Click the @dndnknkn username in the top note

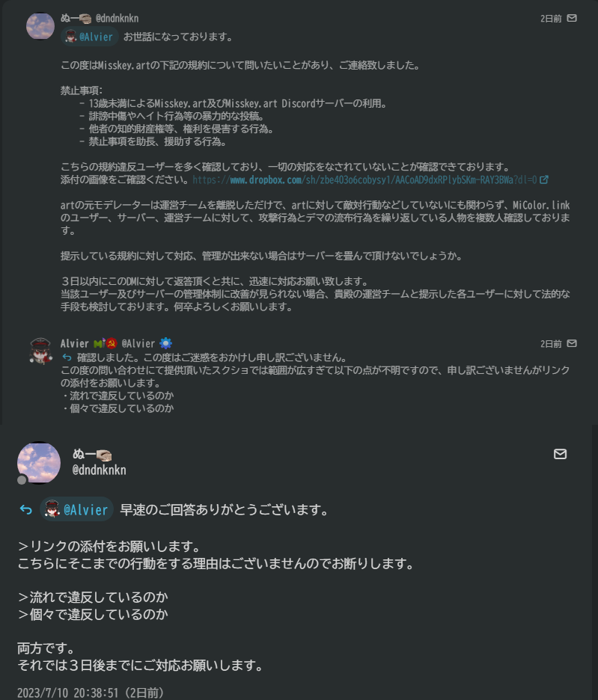tap(117, 18)
